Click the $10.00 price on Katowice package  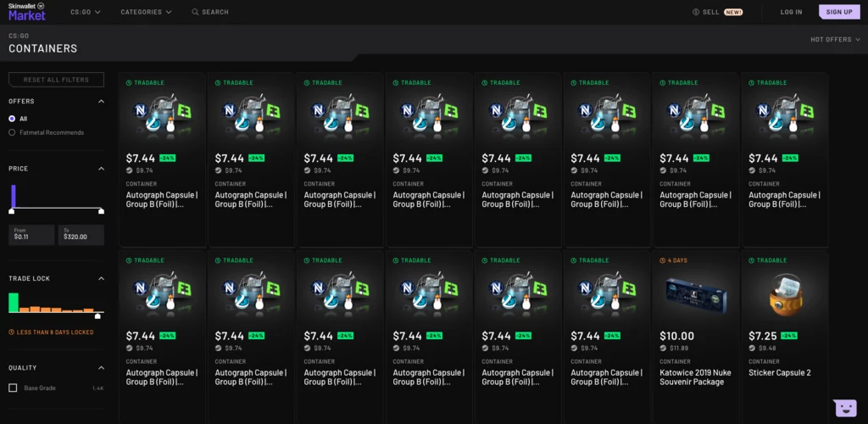677,336
